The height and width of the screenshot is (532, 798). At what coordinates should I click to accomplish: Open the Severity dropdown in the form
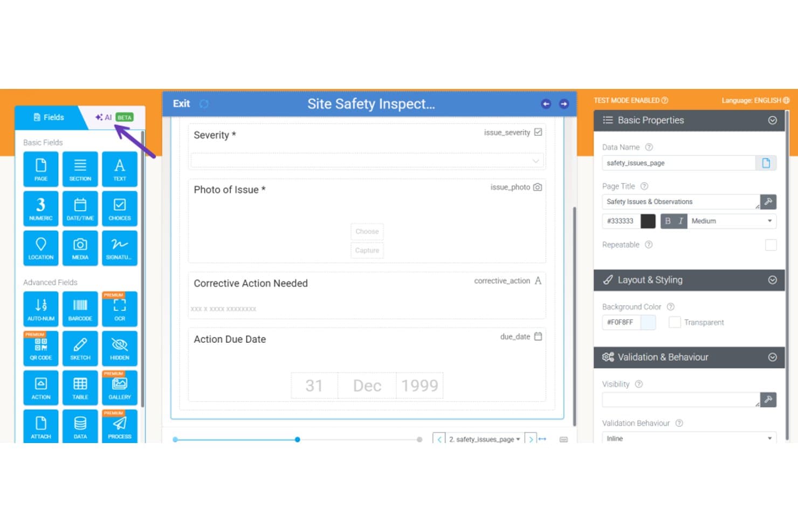(367, 161)
